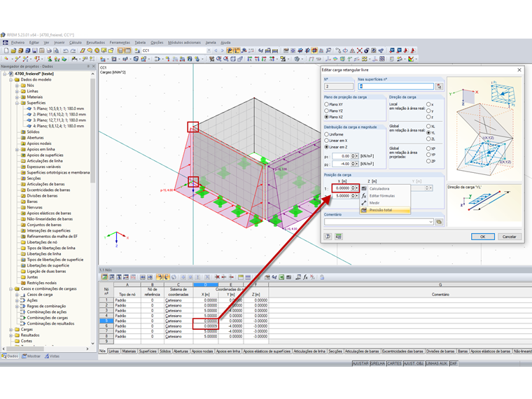This screenshot has height=399, width=532.
Task: Choose Linear em X distribution
Action: coord(326,141)
